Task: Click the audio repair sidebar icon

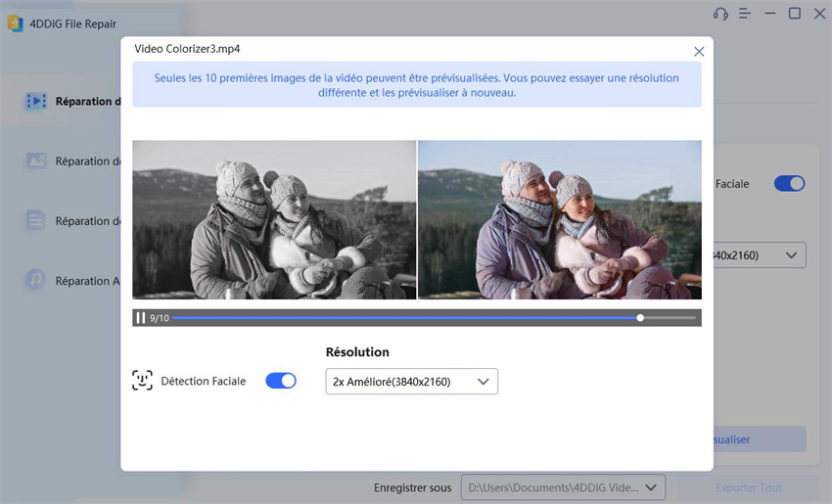Action: (36, 280)
